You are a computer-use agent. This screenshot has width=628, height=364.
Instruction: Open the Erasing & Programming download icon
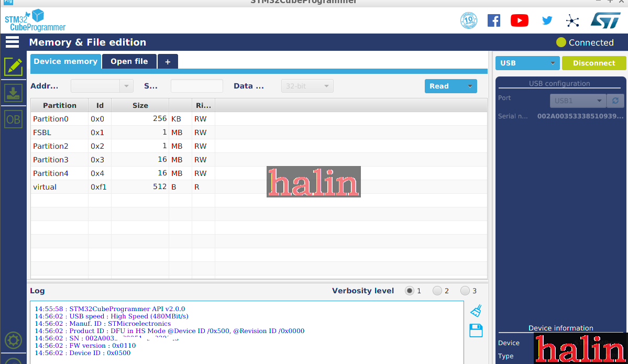click(13, 93)
